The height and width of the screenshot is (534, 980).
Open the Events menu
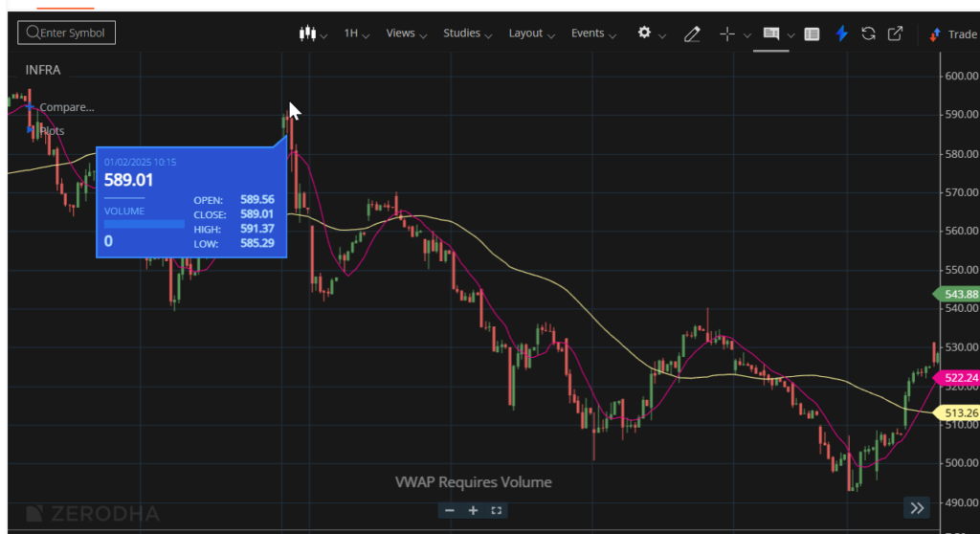pyautogui.click(x=593, y=33)
